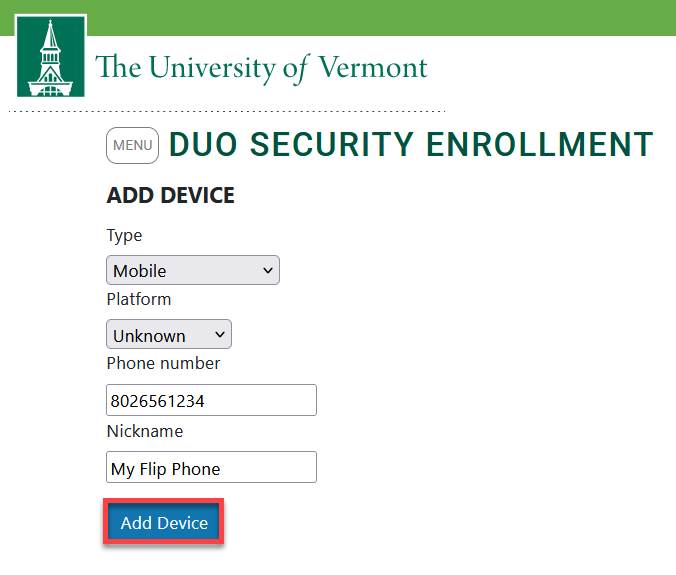676x575 pixels.
Task: Click the chevron arrow on the Platform select
Action: (220, 334)
